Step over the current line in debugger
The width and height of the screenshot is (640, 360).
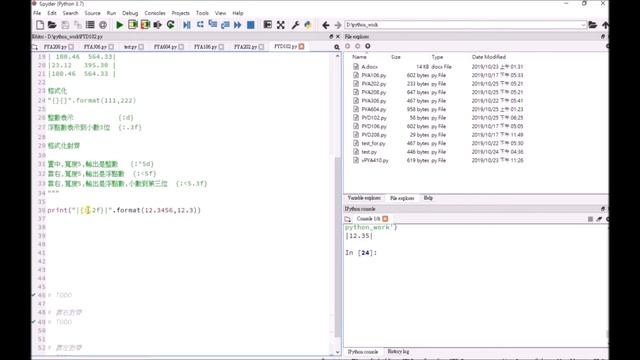pos(200,25)
